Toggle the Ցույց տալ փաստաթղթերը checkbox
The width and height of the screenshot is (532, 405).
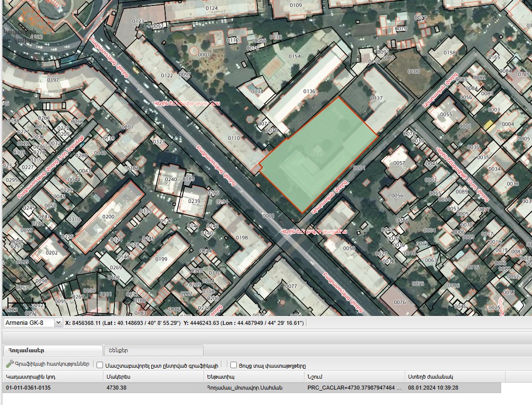233,365
